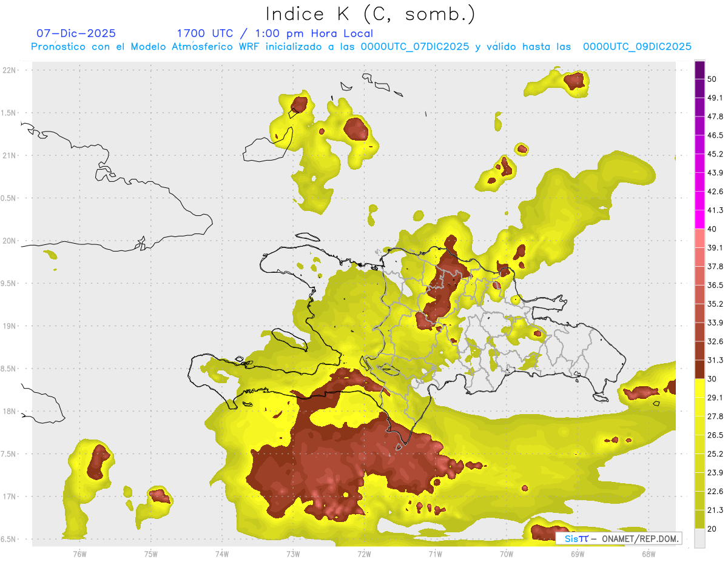Click the colorbar value 35.2
The width and height of the screenshot is (728, 562).
click(x=715, y=304)
